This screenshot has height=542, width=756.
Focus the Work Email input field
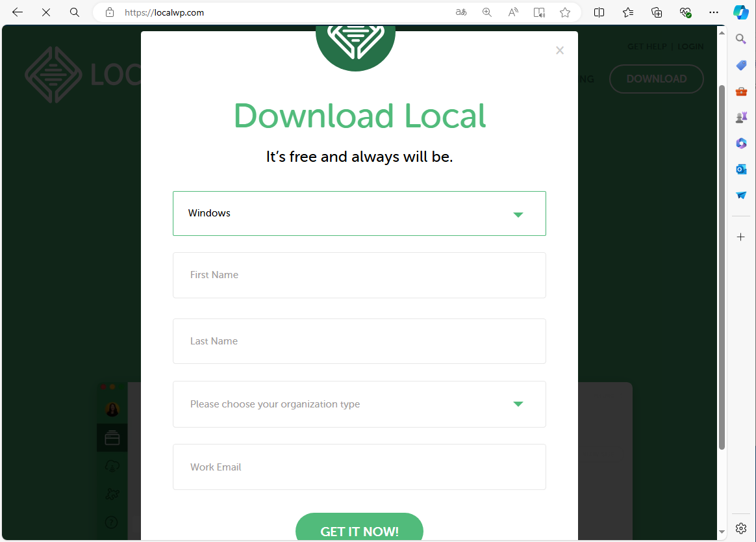pos(359,467)
